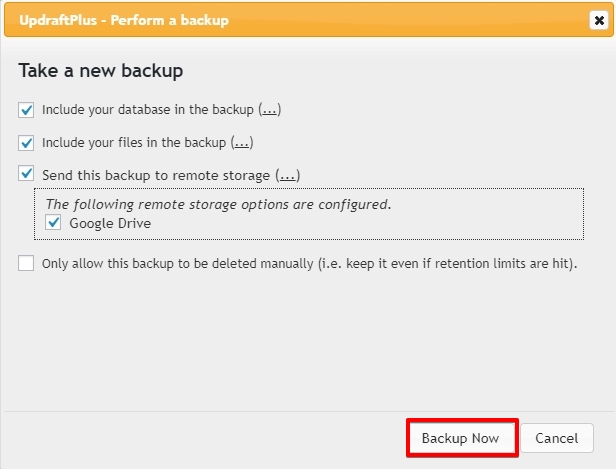
Task: Expand the (...) link after database option
Action: pyautogui.click(x=270, y=110)
